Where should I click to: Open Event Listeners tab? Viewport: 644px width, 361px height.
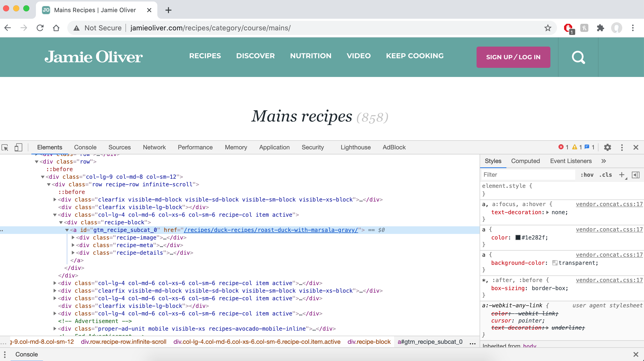[571, 161]
